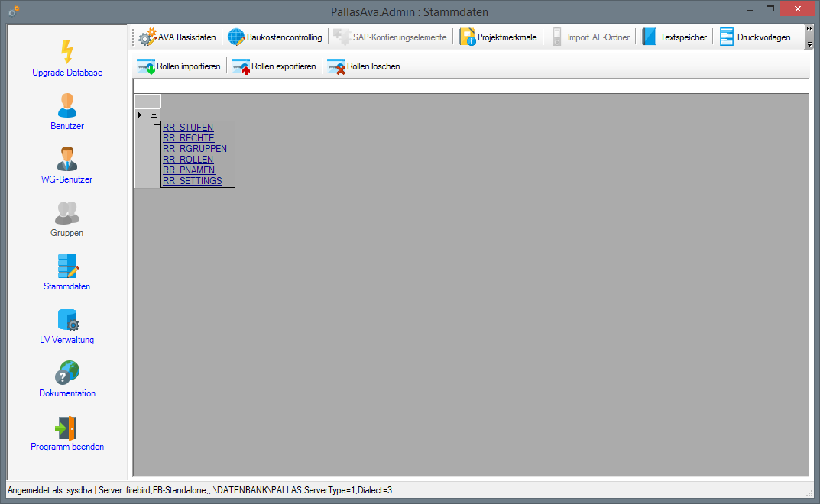The height and width of the screenshot is (504, 820).
Task: Open the RR_RGRUPPEN link
Action: [x=195, y=148]
